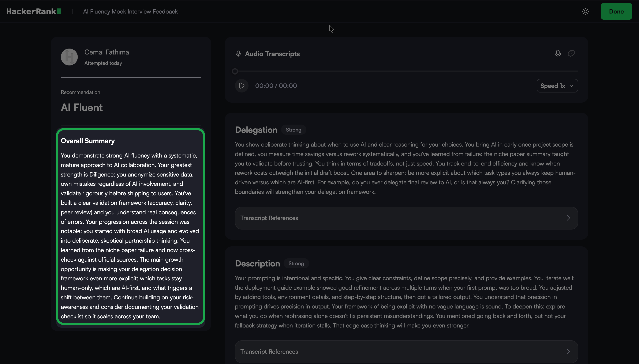Click the Description section heading
Image resolution: width=639 pixels, height=364 pixels.
coord(257,263)
